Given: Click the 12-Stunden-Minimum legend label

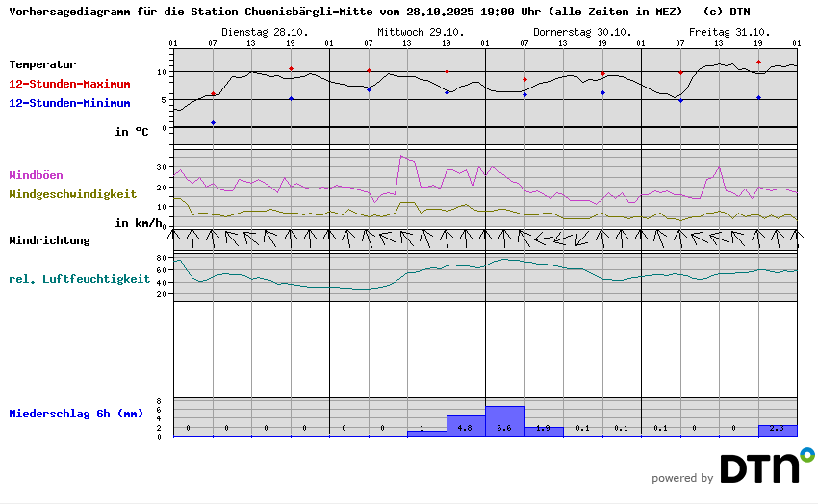Looking at the screenshot, I should (69, 103).
